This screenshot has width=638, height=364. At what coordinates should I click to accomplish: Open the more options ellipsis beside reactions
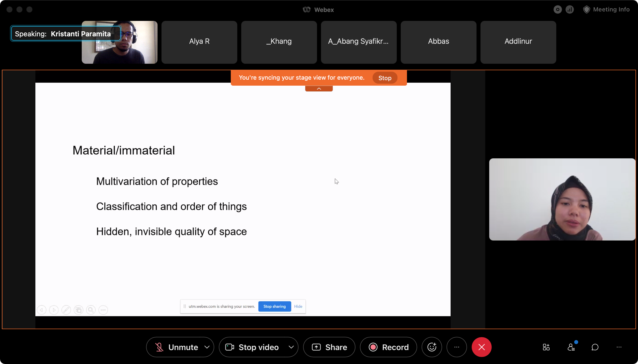(x=457, y=347)
